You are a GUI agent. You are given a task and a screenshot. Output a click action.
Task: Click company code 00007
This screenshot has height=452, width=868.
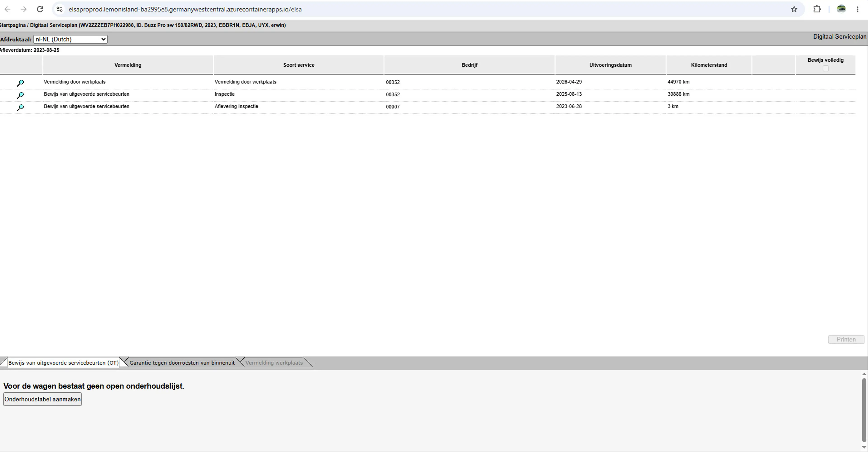[x=393, y=107]
